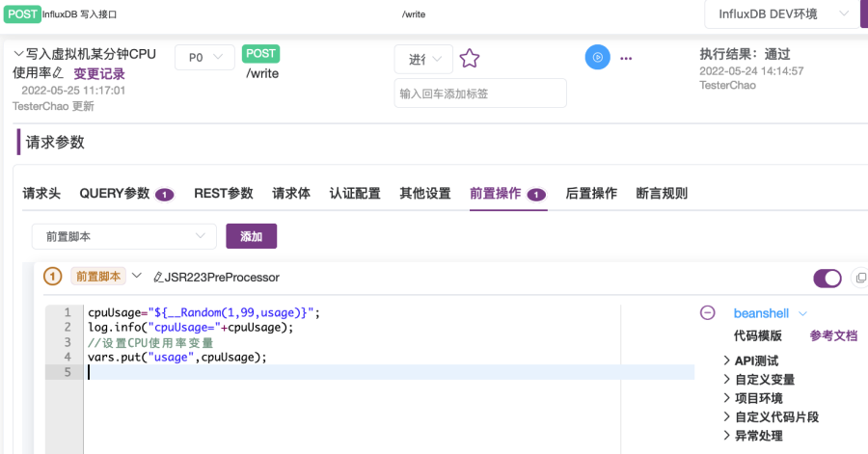Open the P0 priority dropdown
The height and width of the screenshot is (454, 868).
click(204, 58)
